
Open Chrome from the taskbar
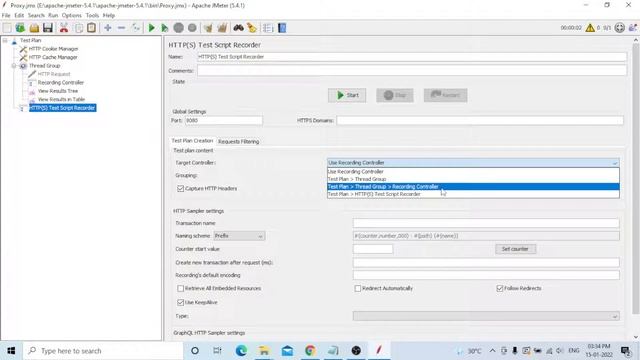click(x=310, y=351)
